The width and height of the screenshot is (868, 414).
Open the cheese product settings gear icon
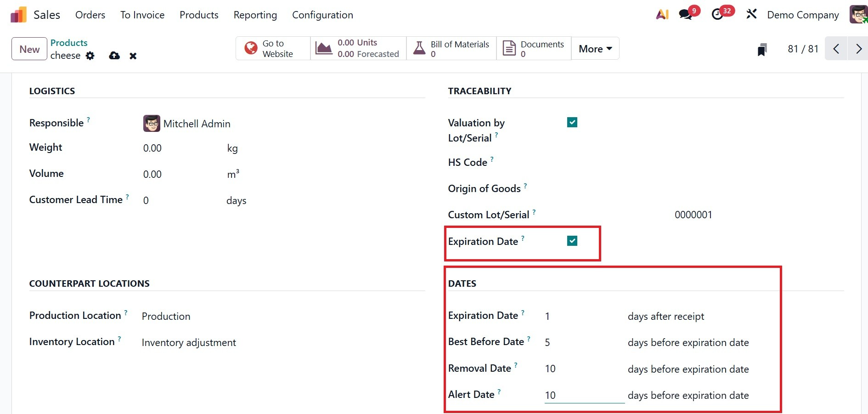point(90,56)
